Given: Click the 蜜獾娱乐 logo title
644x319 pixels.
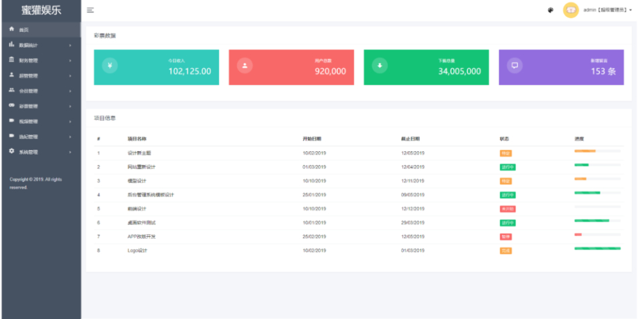Looking at the screenshot, I should point(41,10).
